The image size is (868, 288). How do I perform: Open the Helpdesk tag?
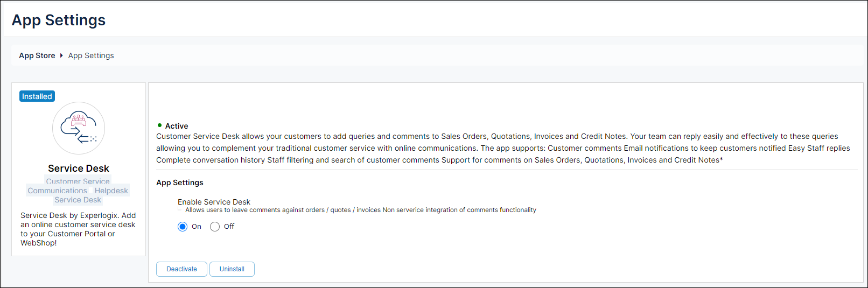point(111,191)
